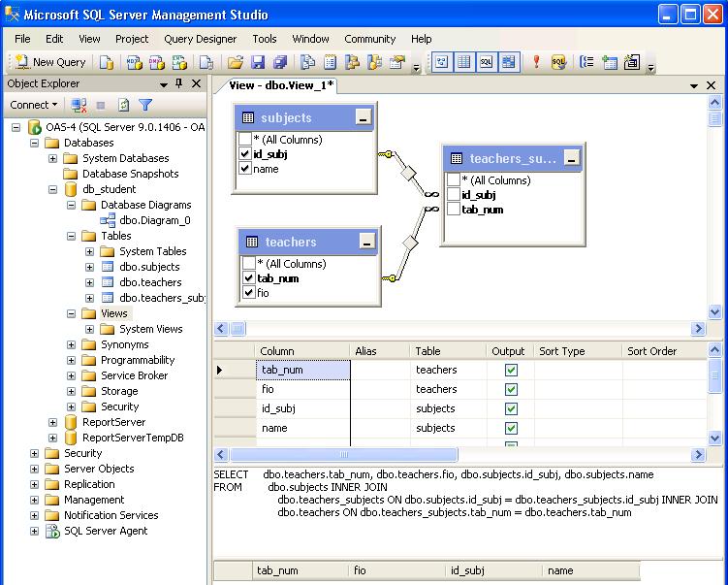728x585 pixels.
Task: Click the New Query button
Action: tap(50, 62)
